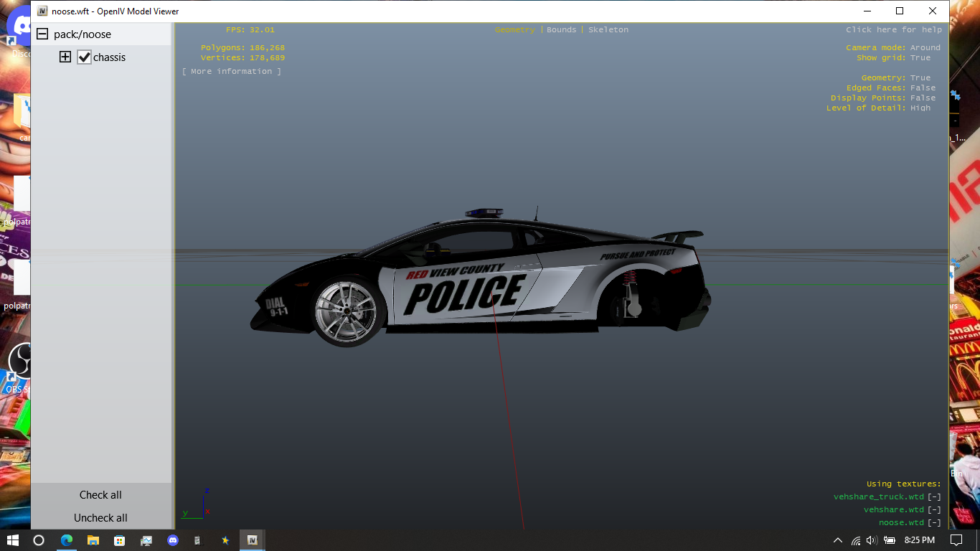Viewport: 980px width, 551px height.
Task: Click the 'Click here for help' link
Action: (x=893, y=30)
